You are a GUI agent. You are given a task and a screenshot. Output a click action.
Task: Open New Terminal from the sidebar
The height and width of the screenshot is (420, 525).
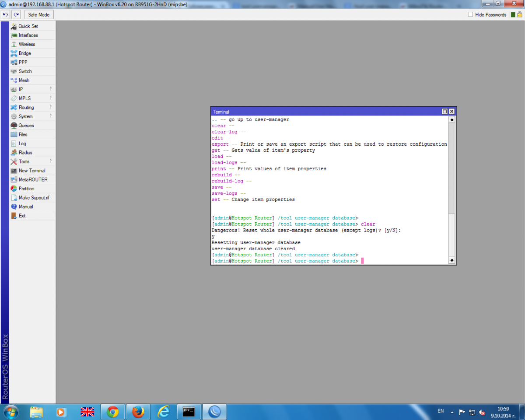[x=31, y=171]
